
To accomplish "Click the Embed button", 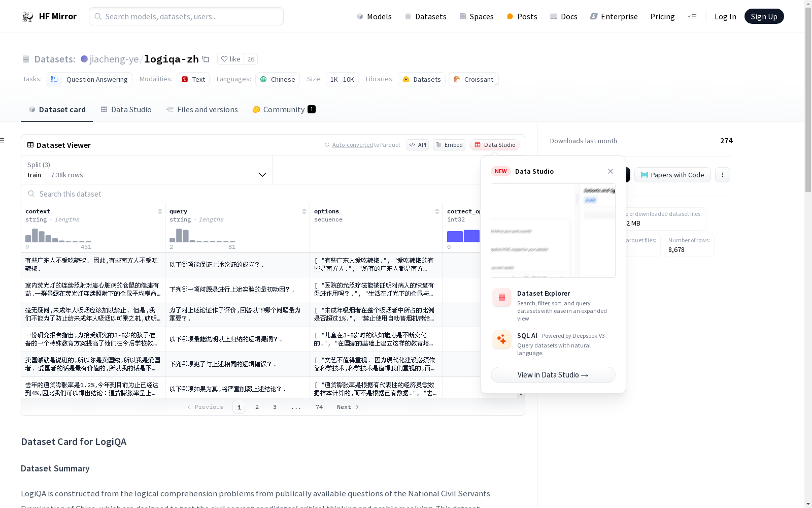I will [x=449, y=145].
